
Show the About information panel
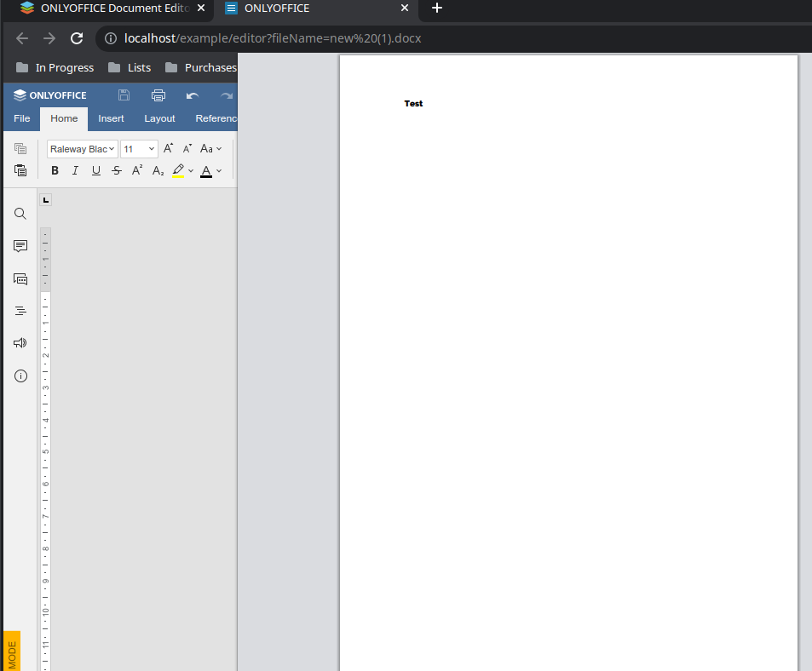coord(20,375)
